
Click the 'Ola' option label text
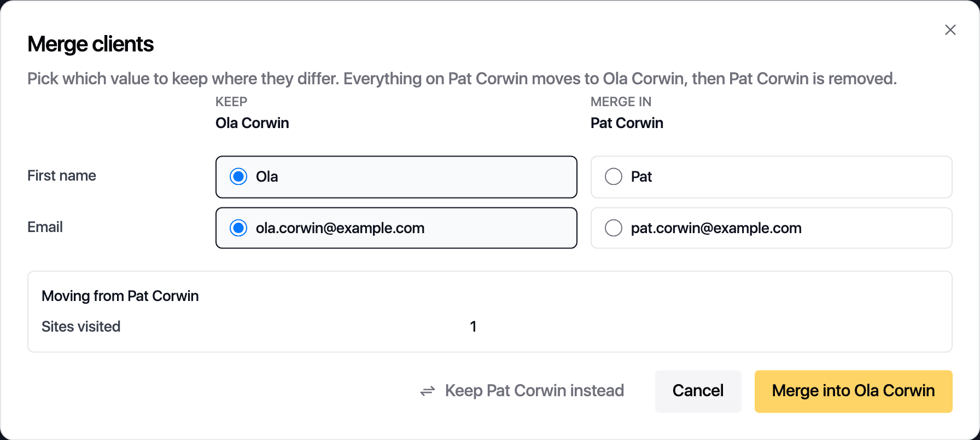coord(267,177)
